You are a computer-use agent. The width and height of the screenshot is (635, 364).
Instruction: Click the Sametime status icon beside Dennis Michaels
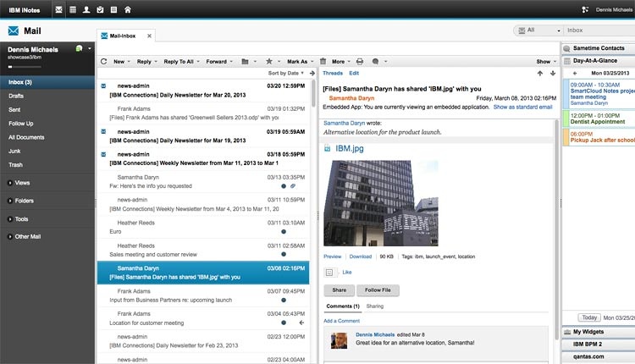79,48
